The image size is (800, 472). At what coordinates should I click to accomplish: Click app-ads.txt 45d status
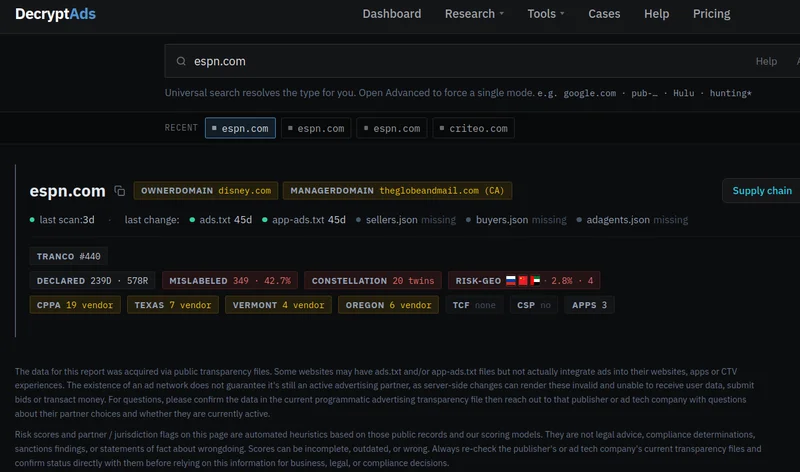tap(304, 220)
